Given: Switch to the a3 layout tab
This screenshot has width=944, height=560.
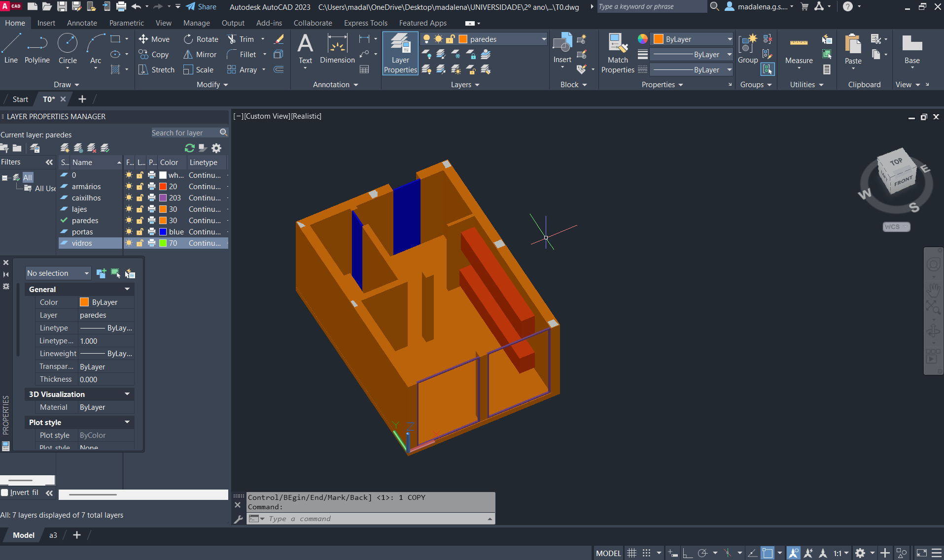Looking at the screenshot, I should tap(53, 535).
